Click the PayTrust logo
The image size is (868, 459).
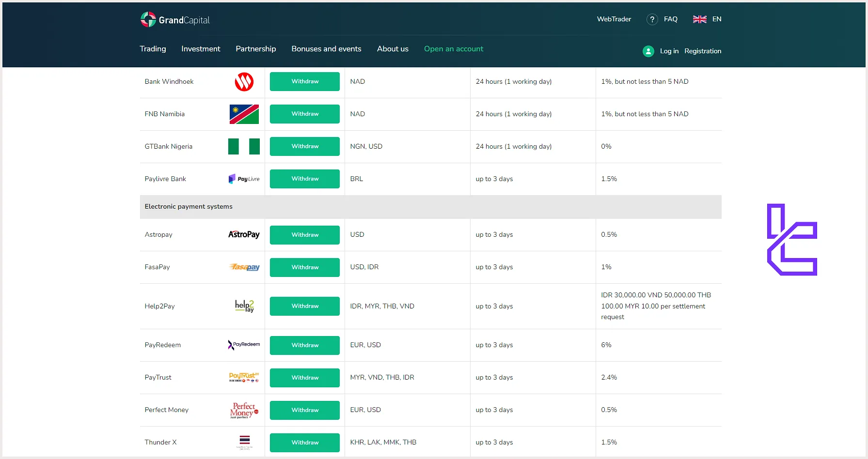[244, 377]
